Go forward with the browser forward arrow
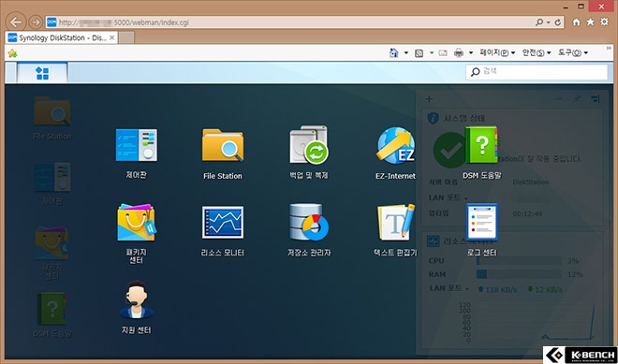The width and height of the screenshot is (618, 364). pos(36,22)
